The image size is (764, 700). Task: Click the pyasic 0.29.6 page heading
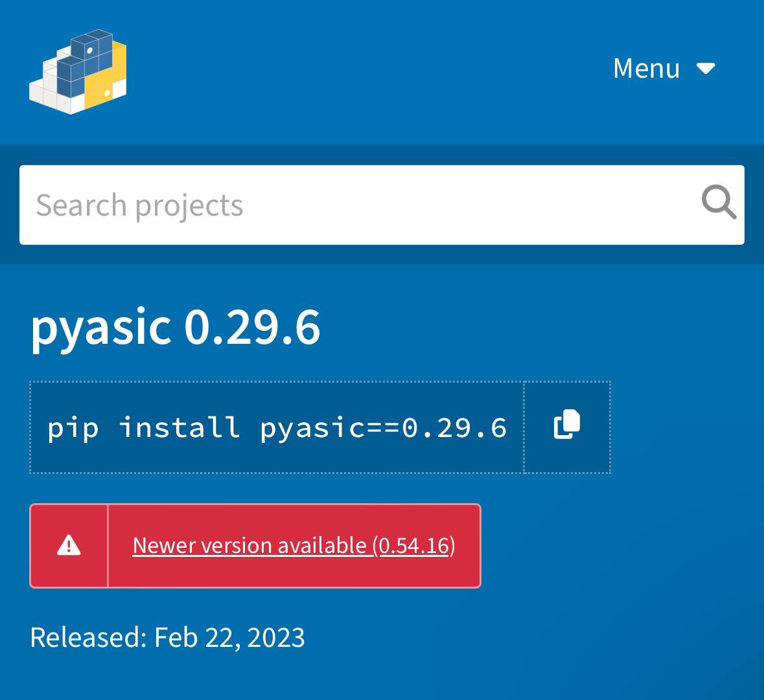click(x=175, y=327)
